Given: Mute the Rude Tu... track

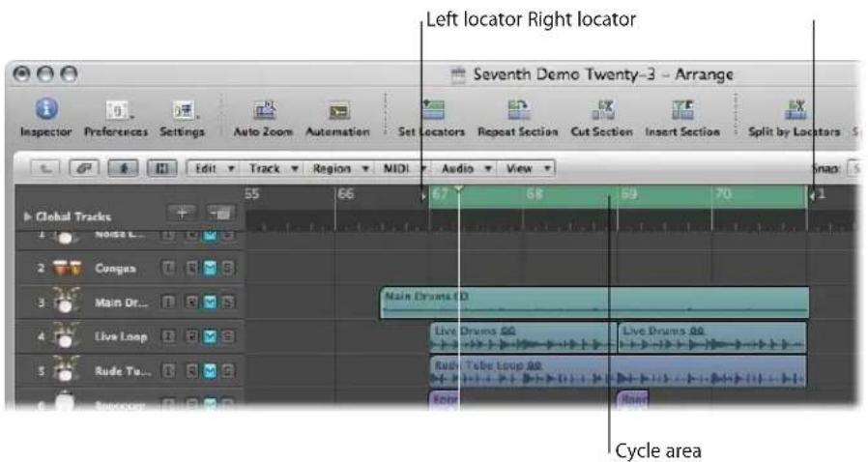Looking at the screenshot, I should pyautogui.click(x=210, y=371).
